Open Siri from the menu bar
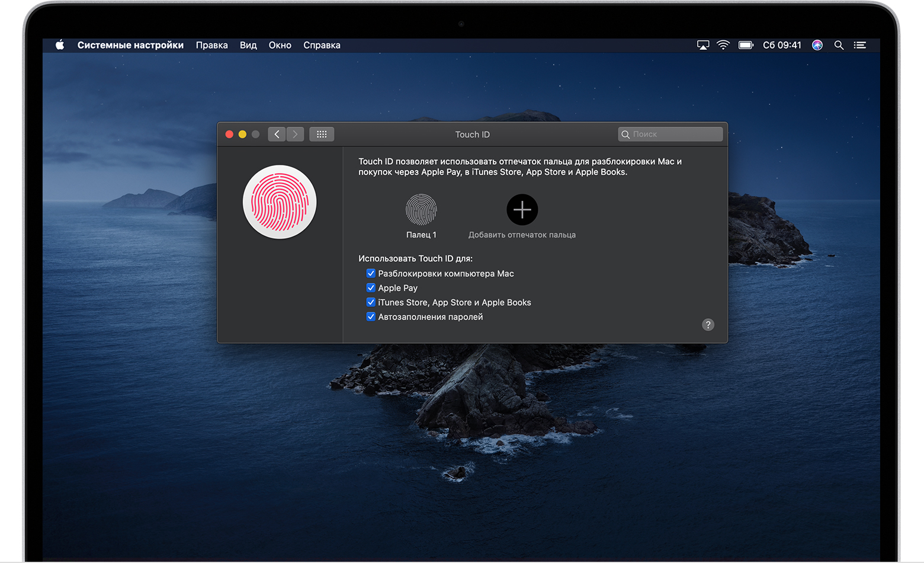Viewport: 924px width, 563px height. click(817, 45)
